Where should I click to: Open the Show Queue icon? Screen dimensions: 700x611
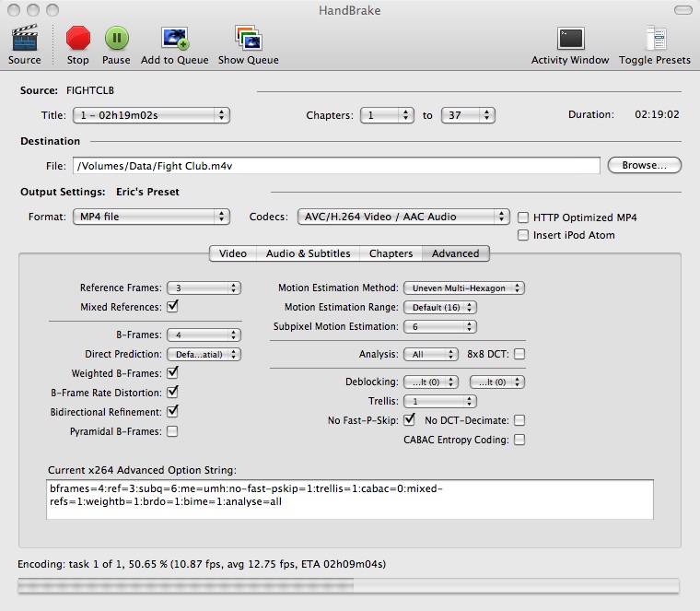pos(248,38)
